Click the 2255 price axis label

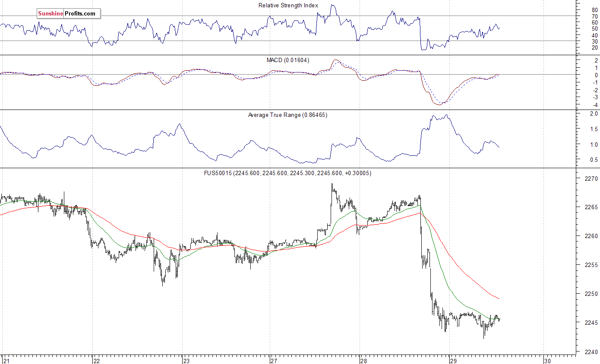(591, 265)
